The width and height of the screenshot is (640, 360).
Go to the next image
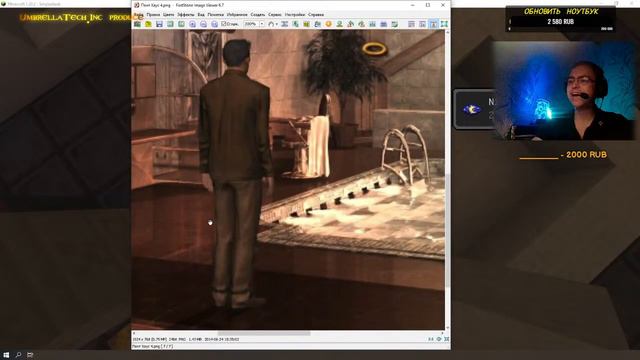[x=181, y=24]
